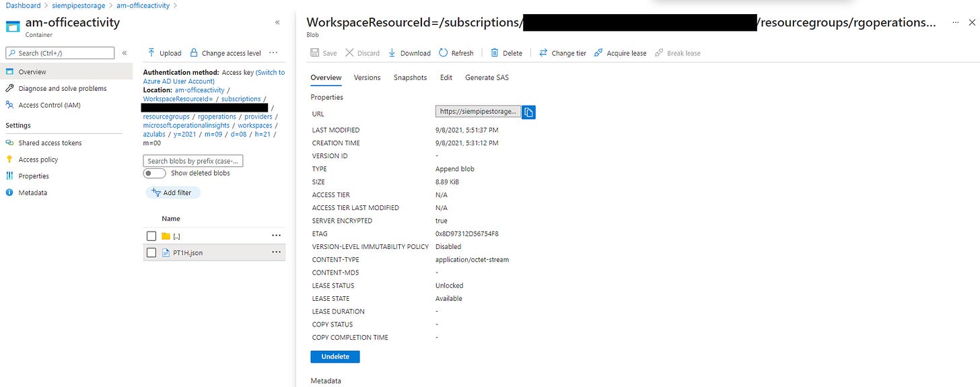
Task: Open context menu ellipsis for PT1H.json
Action: [276, 252]
